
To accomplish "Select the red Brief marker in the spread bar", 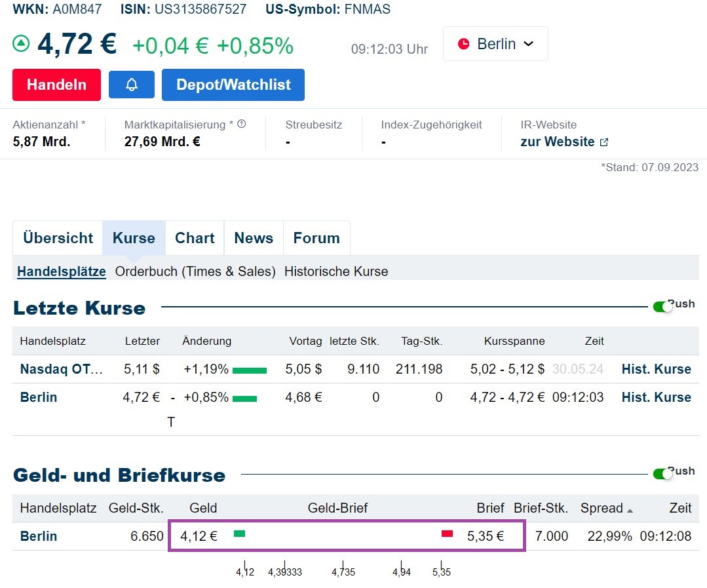I will pyautogui.click(x=447, y=534).
